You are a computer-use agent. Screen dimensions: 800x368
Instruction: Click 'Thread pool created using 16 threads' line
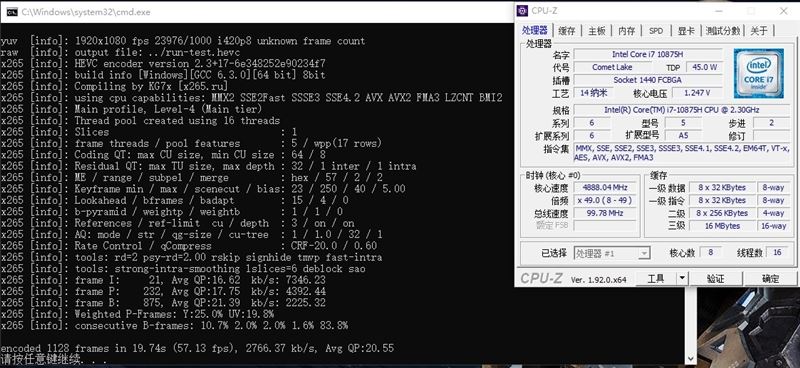[140, 121]
